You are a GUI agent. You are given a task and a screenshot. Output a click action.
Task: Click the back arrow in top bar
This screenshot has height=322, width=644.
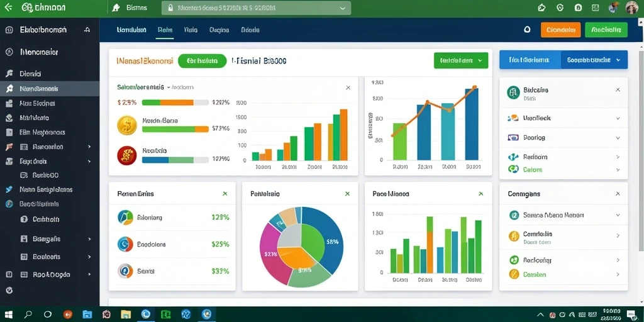point(8,8)
